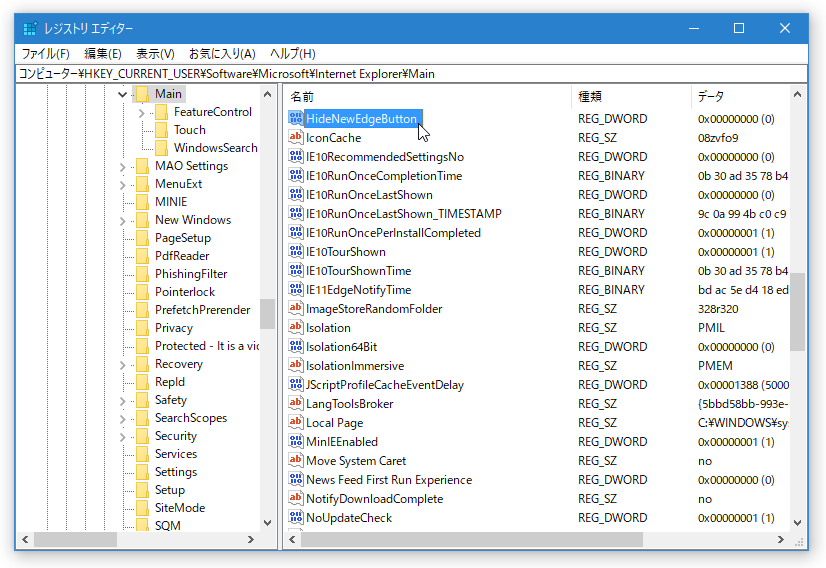
Task: Sort by the 名前 column header
Action: pos(428,96)
